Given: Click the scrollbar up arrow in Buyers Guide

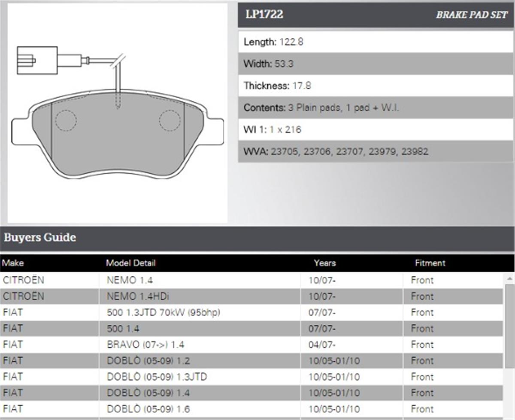Looking at the screenshot, I should pyautogui.click(x=509, y=279).
